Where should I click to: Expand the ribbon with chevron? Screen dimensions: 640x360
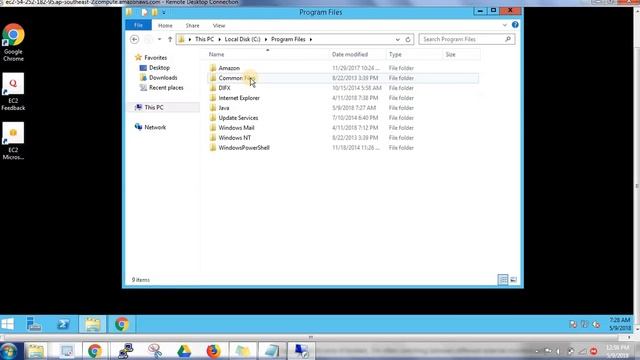tap(504, 25)
